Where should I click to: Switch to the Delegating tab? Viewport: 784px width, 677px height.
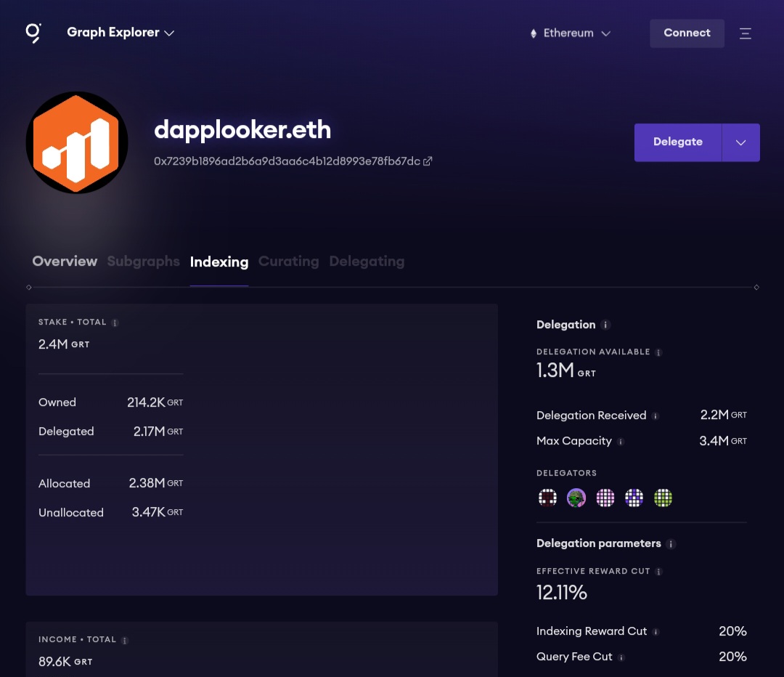point(367,262)
